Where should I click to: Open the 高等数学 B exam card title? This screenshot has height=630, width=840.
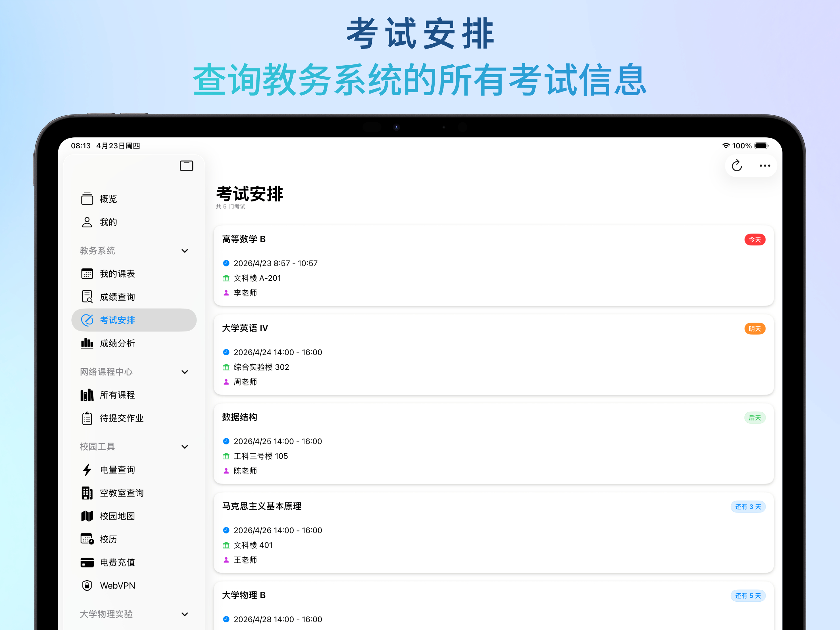coord(244,239)
